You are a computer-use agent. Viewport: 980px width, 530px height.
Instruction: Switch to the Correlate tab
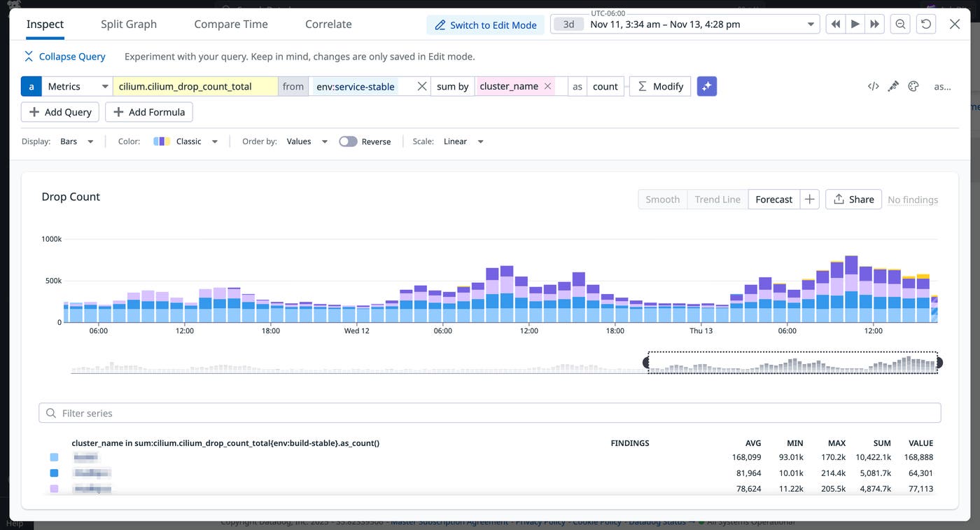coord(328,23)
